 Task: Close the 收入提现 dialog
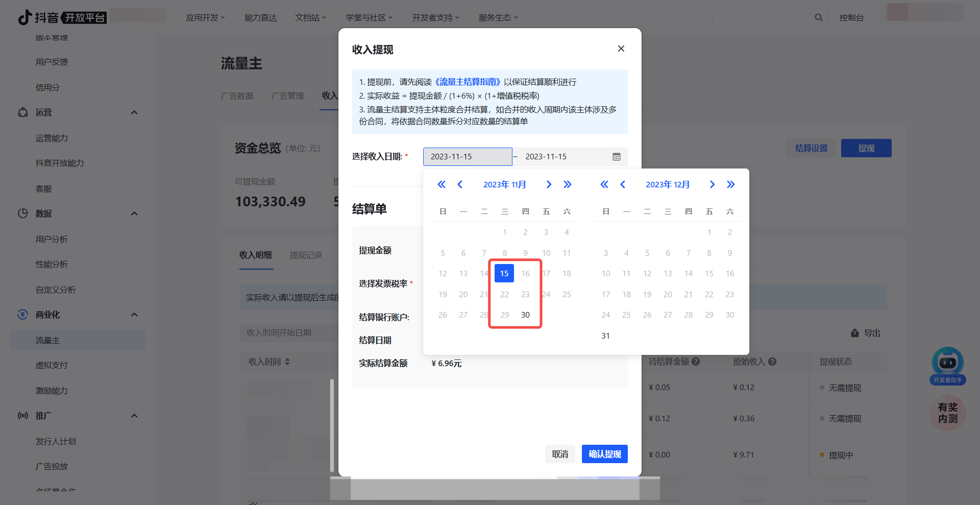[x=621, y=49]
